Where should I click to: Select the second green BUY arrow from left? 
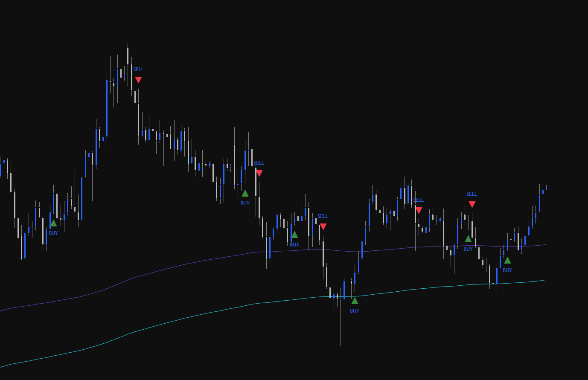pos(245,193)
